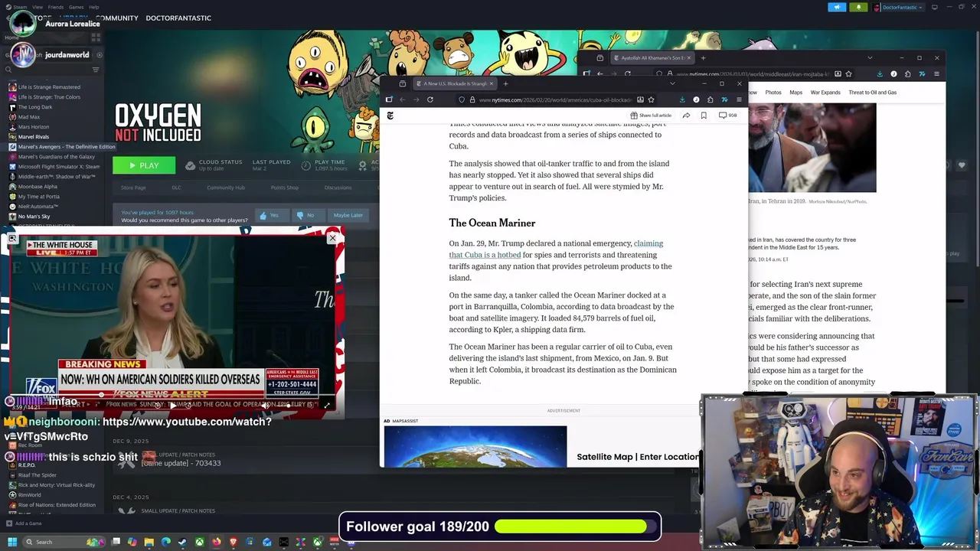Open Threat to Oil and Gas link
This screenshot has height=551, width=980.
click(x=872, y=93)
